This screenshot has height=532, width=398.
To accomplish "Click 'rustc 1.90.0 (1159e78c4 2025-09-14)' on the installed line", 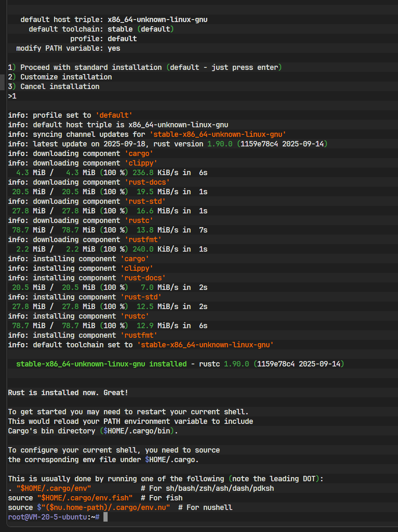I will (272, 364).
